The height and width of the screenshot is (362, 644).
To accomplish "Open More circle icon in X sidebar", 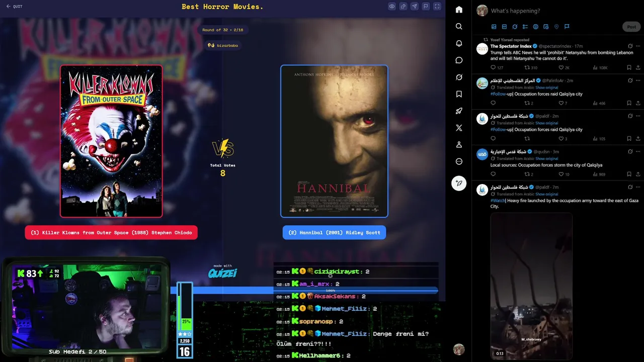I will [x=459, y=161].
